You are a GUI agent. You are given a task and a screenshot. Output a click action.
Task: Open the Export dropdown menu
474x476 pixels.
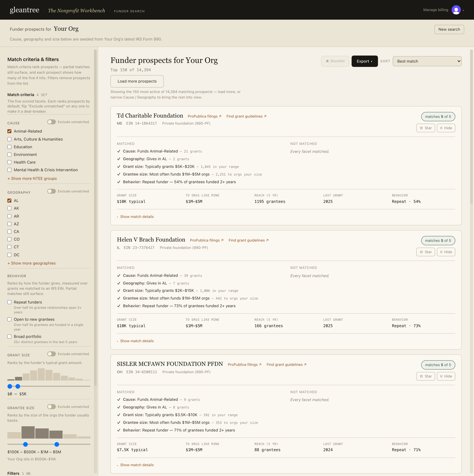(x=364, y=61)
